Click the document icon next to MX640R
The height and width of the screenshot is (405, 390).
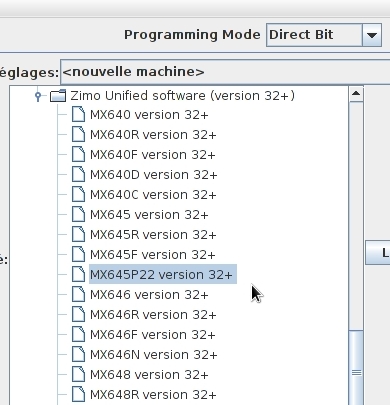(78, 134)
